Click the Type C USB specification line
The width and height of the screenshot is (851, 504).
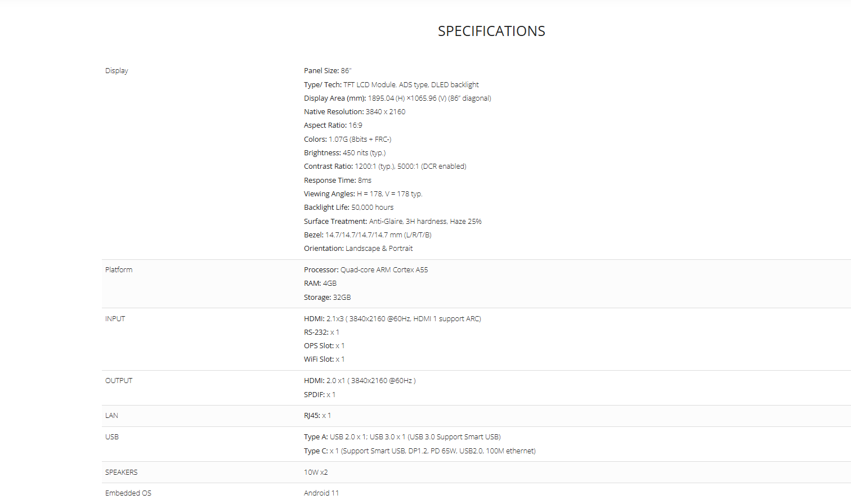point(419,451)
